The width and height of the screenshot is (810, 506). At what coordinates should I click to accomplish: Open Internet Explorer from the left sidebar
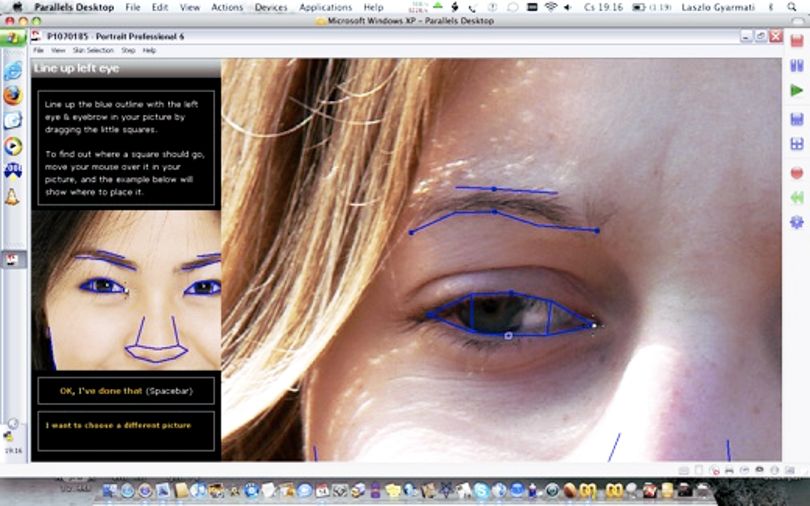pos(13,71)
